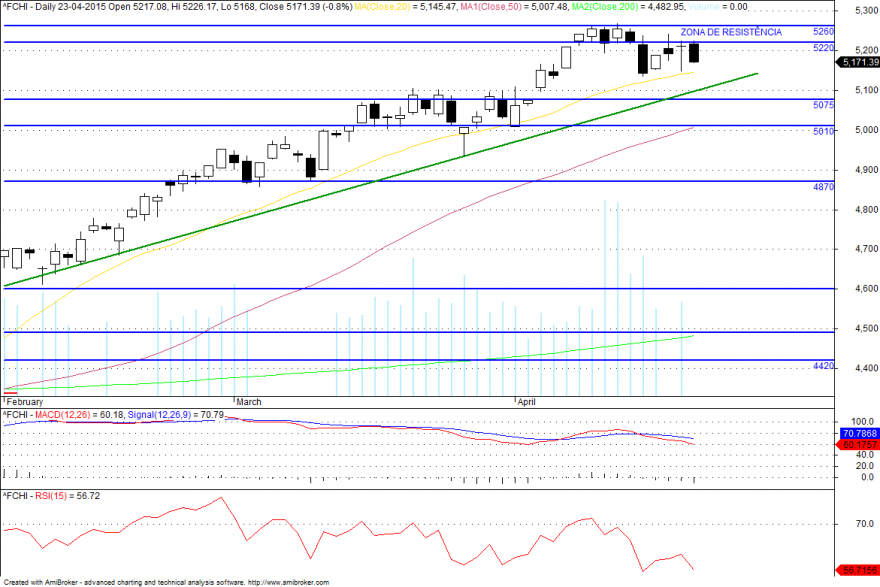Click the April date axis label

click(x=526, y=402)
